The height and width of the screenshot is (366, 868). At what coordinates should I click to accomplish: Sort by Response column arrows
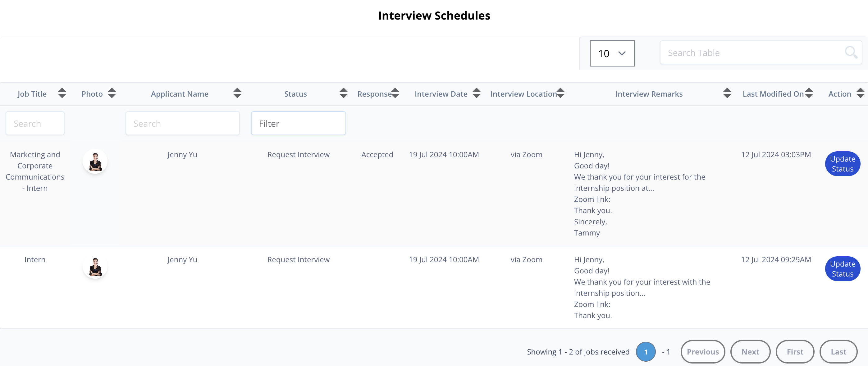tap(395, 93)
